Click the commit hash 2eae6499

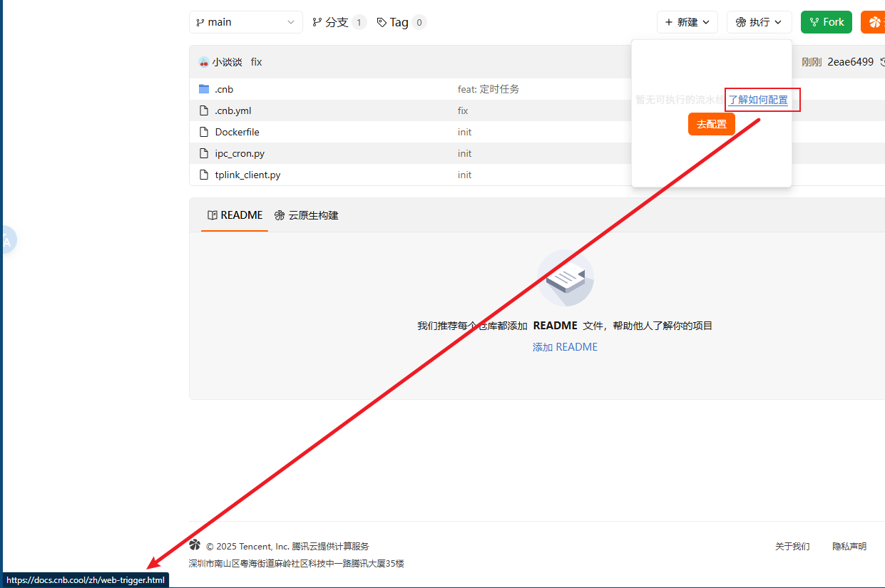tap(850, 62)
